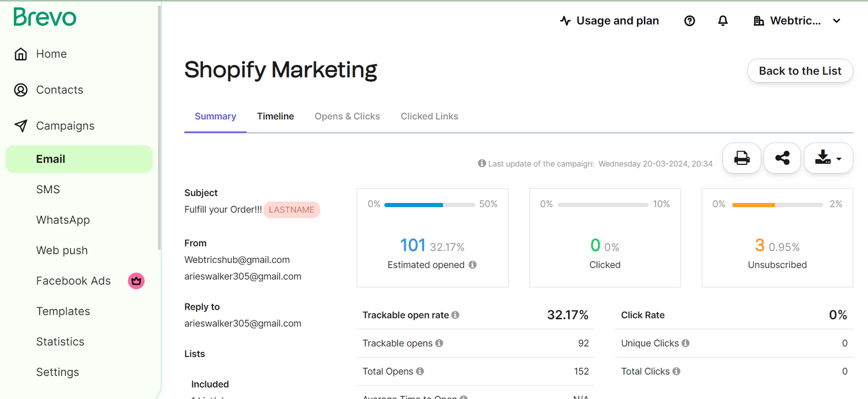Open the notifications bell
Viewport: 868px width, 399px height.
click(x=723, y=21)
